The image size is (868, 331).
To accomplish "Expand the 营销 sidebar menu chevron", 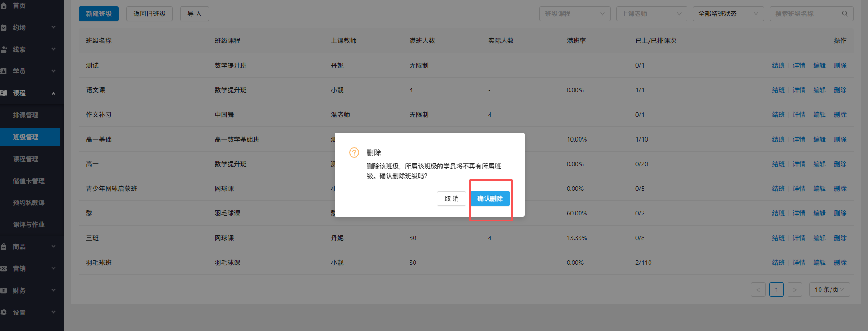I will pos(53,268).
